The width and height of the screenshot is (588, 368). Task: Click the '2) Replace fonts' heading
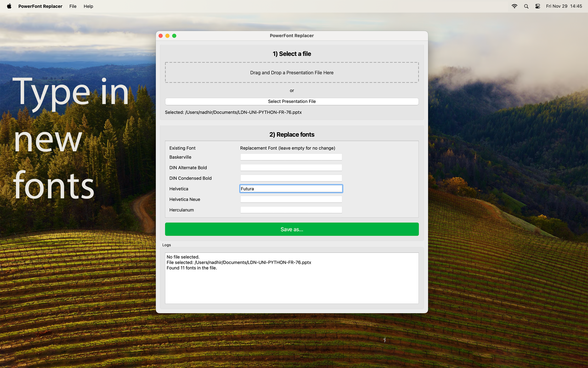click(292, 135)
